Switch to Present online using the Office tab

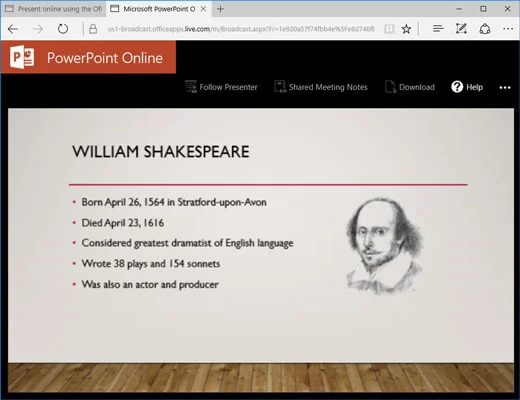[54, 9]
